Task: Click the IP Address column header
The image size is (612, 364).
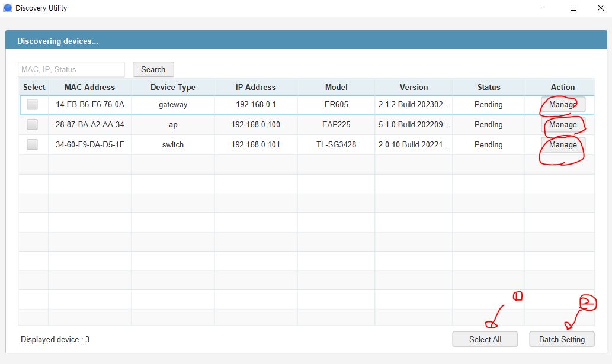Action: (x=256, y=87)
